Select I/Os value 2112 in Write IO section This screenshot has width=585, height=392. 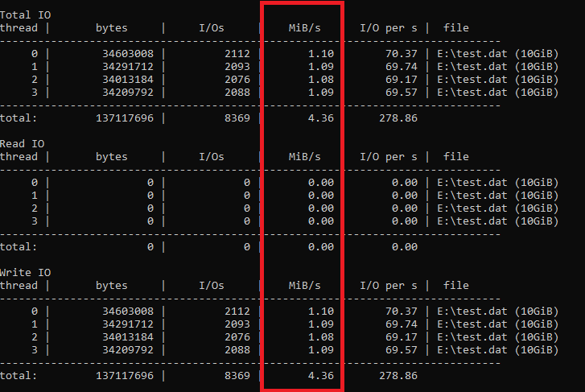(x=237, y=312)
